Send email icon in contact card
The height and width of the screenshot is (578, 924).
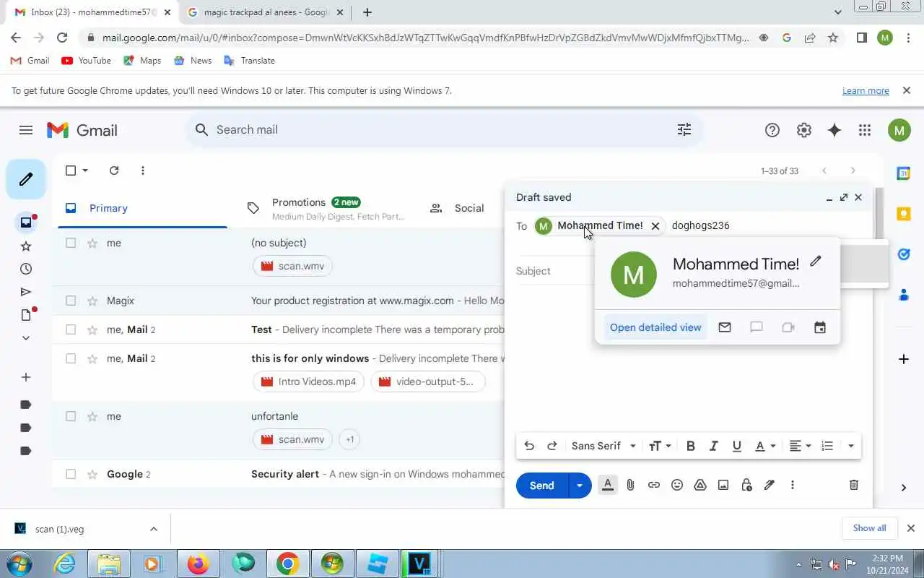[x=725, y=327]
